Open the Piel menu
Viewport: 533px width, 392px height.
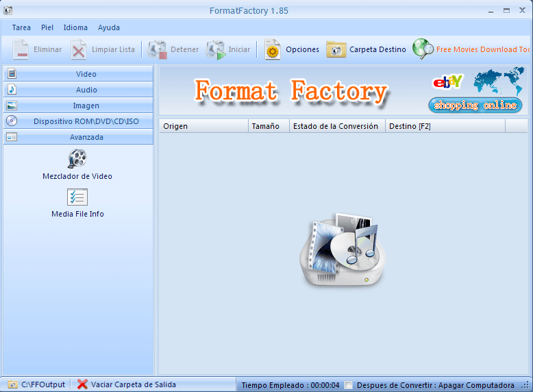(x=47, y=27)
